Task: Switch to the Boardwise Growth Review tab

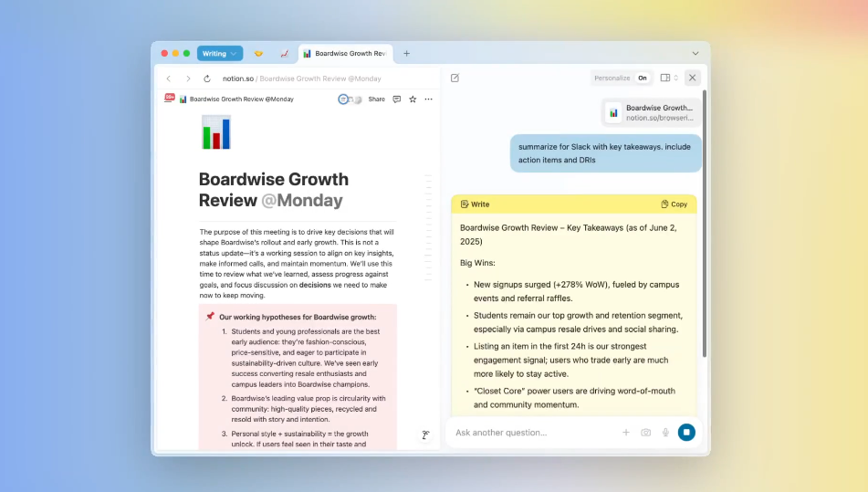Action: (x=346, y=54)
